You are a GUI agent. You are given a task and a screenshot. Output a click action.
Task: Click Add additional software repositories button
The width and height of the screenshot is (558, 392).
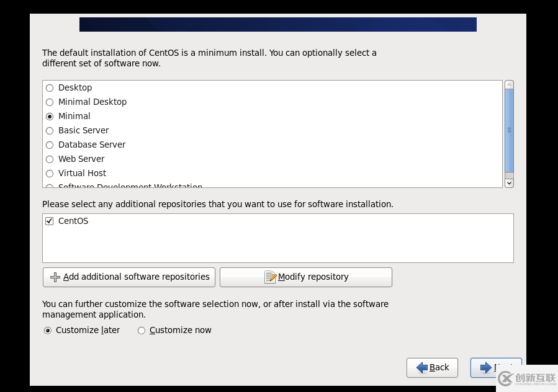129,277
